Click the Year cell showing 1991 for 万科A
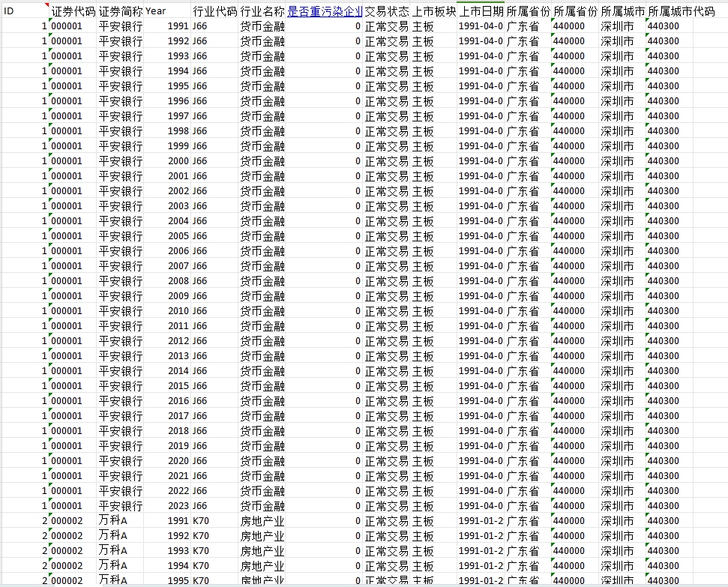Screen dimensions: 728x587 coord(167,520)
